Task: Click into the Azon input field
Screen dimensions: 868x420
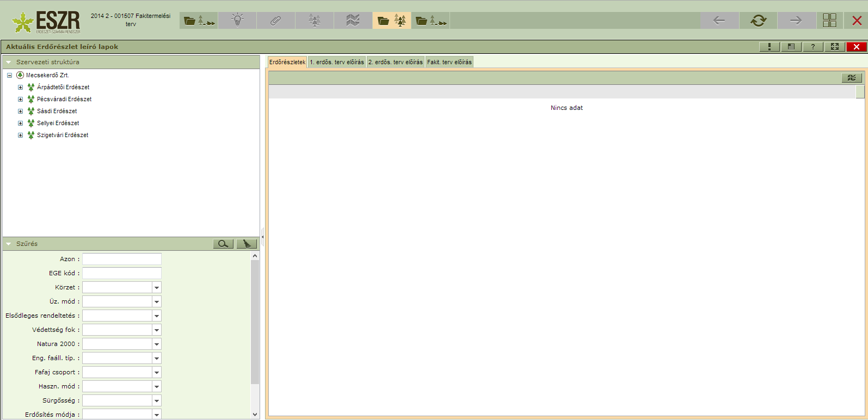Action: click(122, 259)
